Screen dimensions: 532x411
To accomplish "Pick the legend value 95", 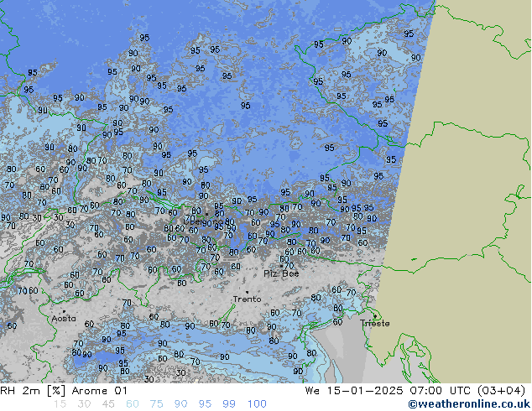I will [x=205, y=404].
